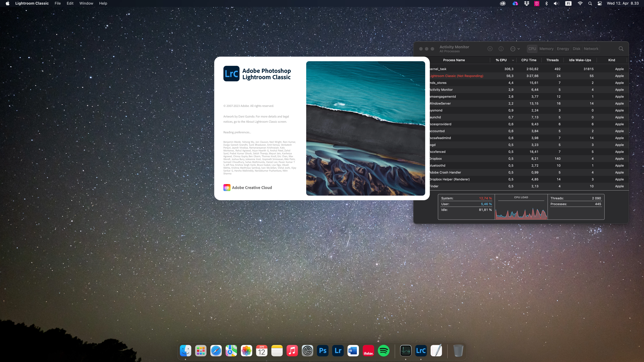Click the Lightroom Classic Dock icon
Viewport: 644px width, 362px height.
pyautogui.click(x=421, y=351)
